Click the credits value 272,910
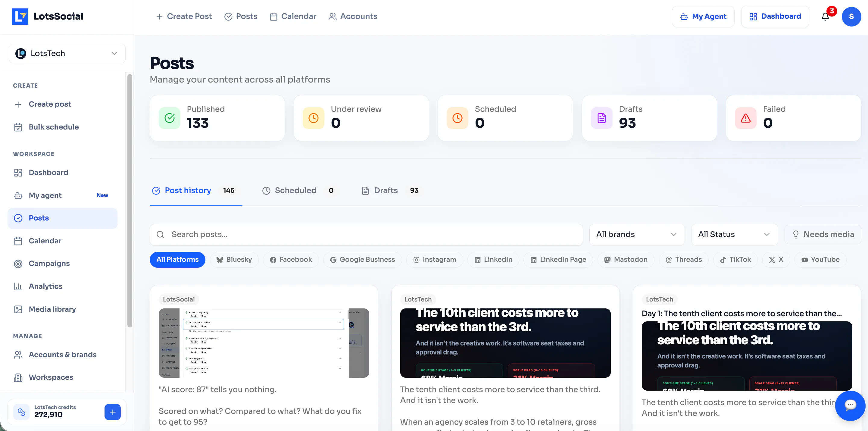The height and width of the screenshot is (431, 868). click(48, 415)
